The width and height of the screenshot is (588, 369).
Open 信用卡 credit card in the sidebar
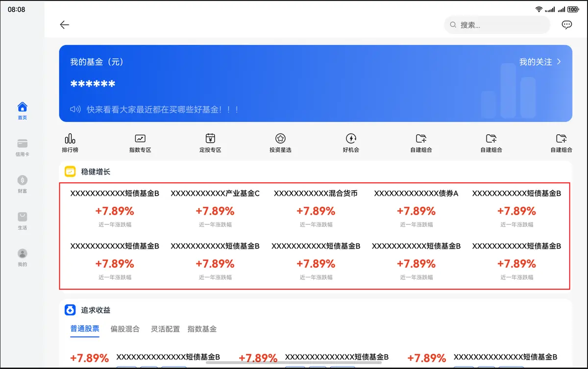[23, 148]
